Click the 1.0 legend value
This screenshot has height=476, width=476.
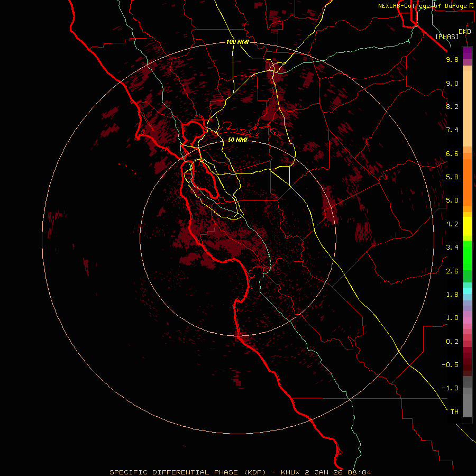452,318
